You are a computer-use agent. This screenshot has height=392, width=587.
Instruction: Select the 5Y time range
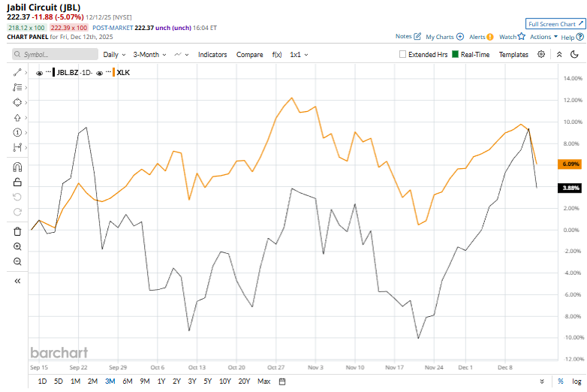pyautogui.click(x=208, y=381)
